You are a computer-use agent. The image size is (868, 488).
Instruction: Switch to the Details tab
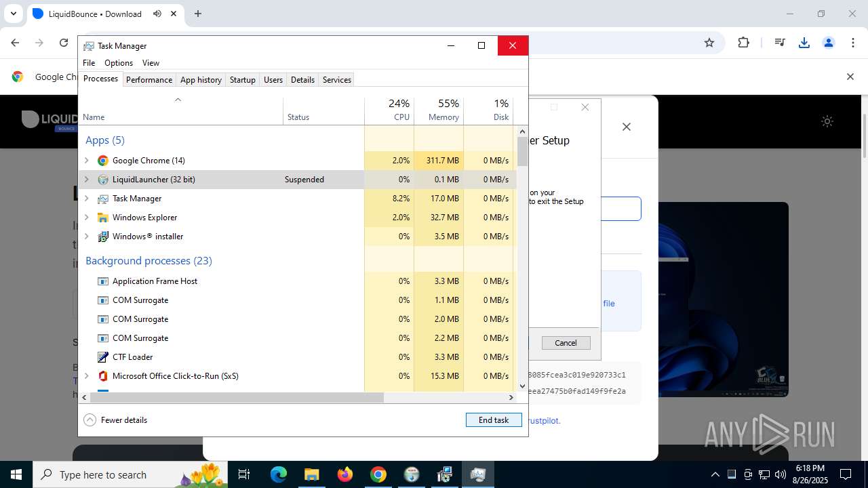pos(302,80)
